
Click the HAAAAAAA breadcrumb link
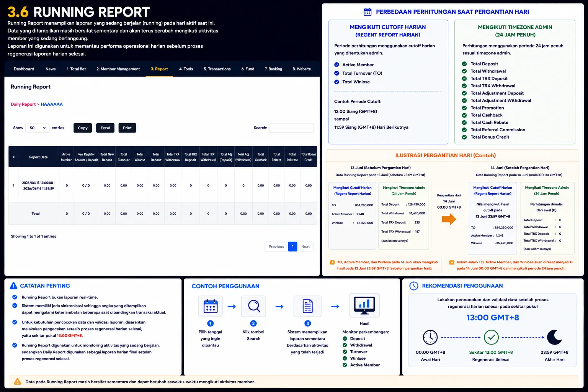pyautogui.click(x=52, y=104)
